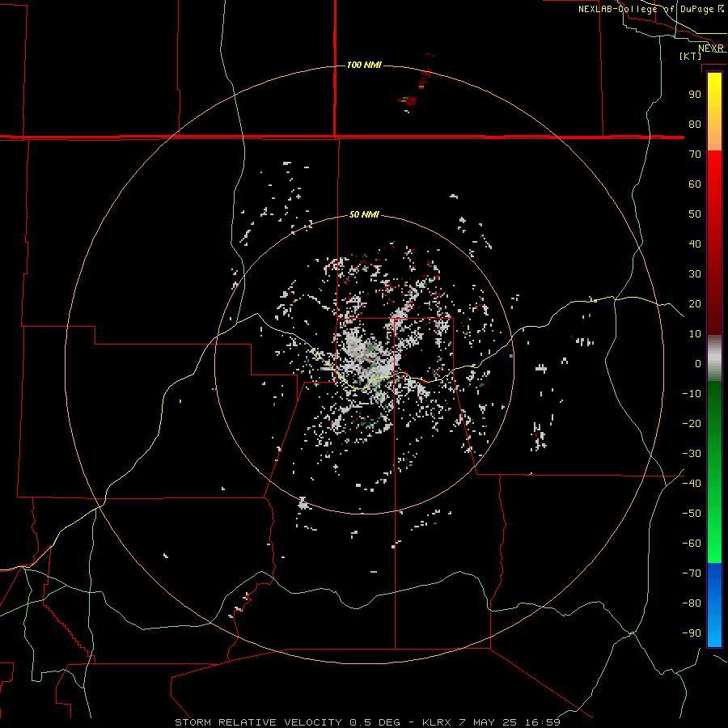This screenshot has width=728, height=728.
Task: Click the 80 knot scale label
Action: 695,124
